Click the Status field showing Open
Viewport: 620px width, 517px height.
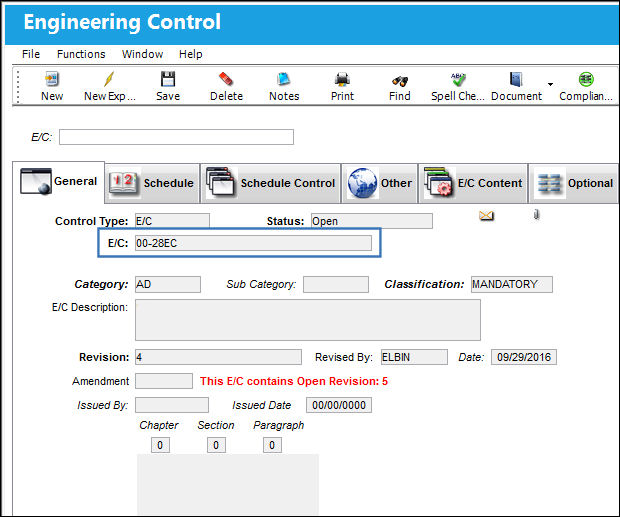(372, 221)
